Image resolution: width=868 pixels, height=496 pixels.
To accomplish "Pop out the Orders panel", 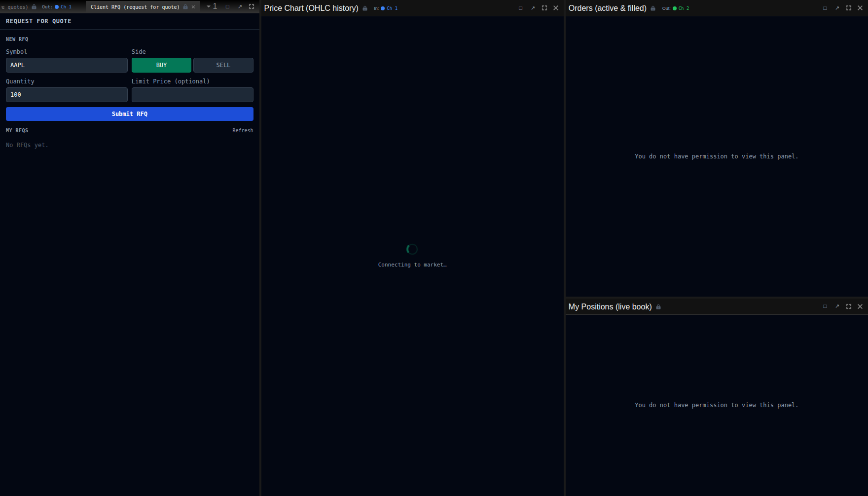I will [837, 8].
